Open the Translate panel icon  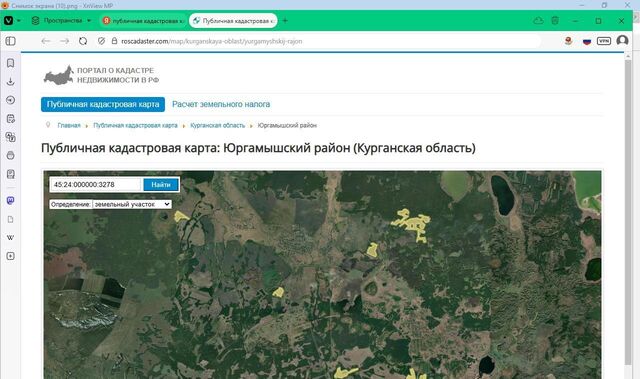click(x=11, y=137)
